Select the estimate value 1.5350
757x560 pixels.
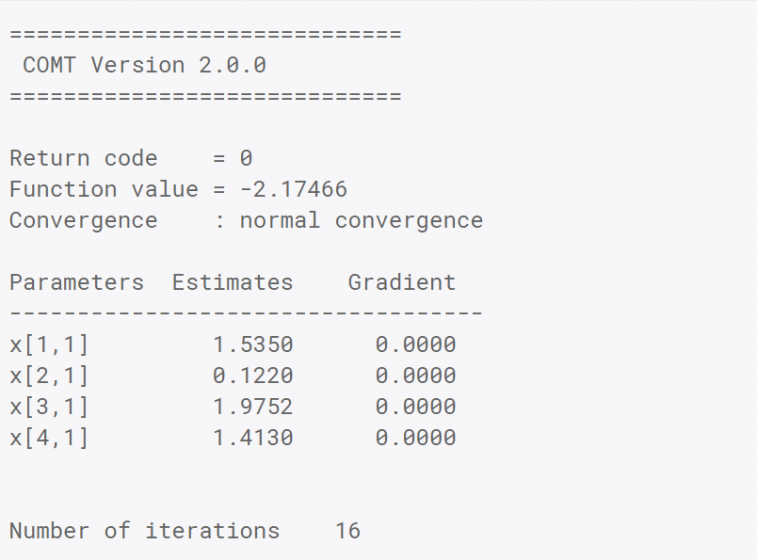tap(253, 345)
